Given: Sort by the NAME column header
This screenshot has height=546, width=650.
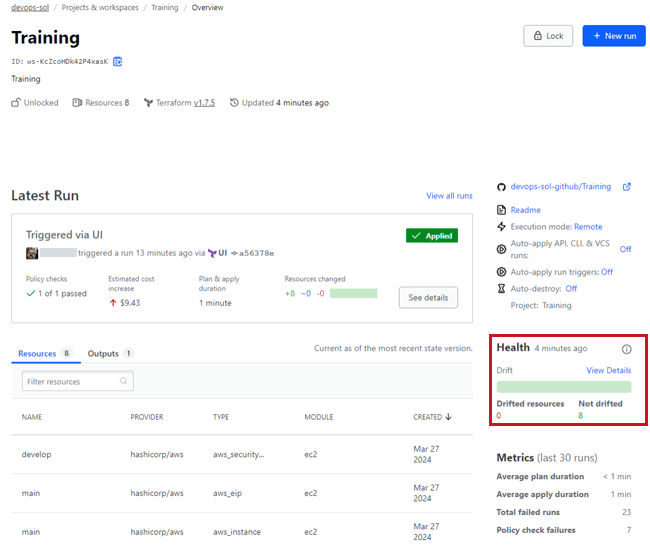Looking at the screenshot, I should (32, 417).
